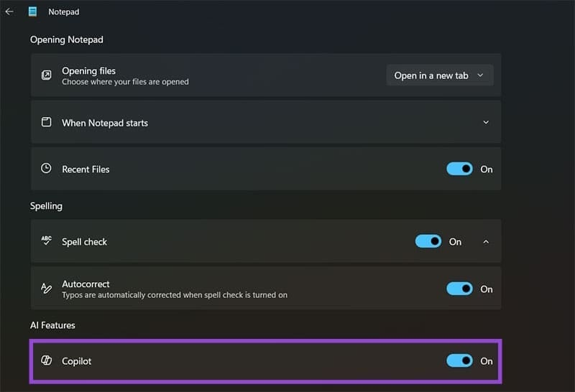Switch off the Autocorrect toggle

pyautogui.click(x=459, y=289)
